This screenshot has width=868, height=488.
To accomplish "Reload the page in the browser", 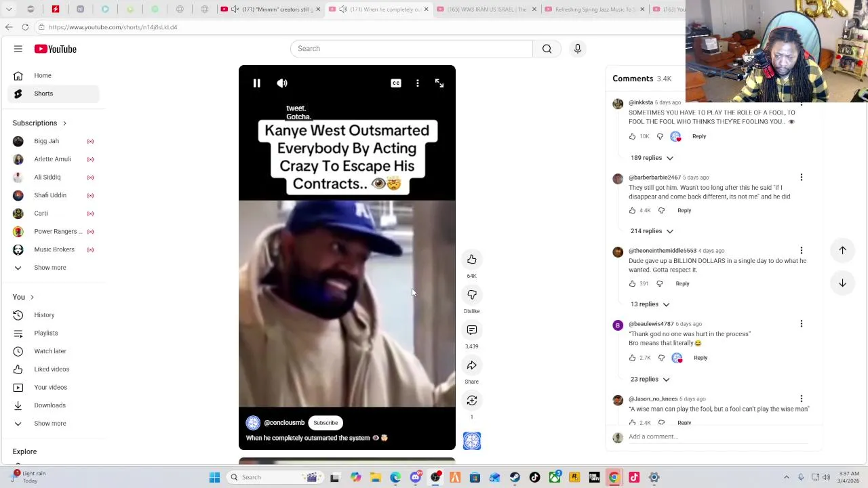I will click(25, 27).
